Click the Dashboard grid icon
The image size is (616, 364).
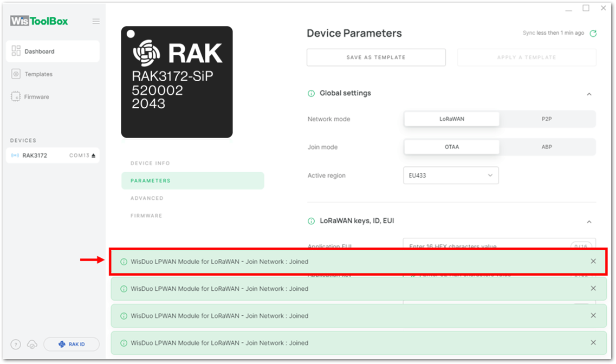click(x=16, y=51)
